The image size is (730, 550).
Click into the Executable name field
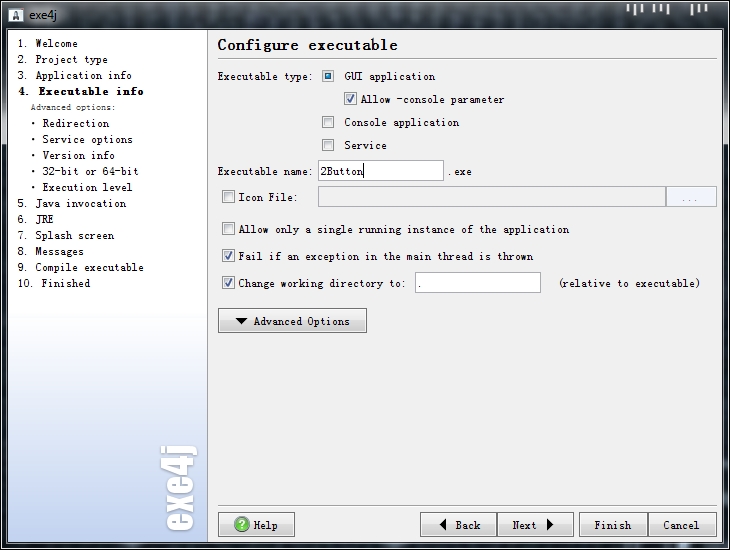point(381,171)
